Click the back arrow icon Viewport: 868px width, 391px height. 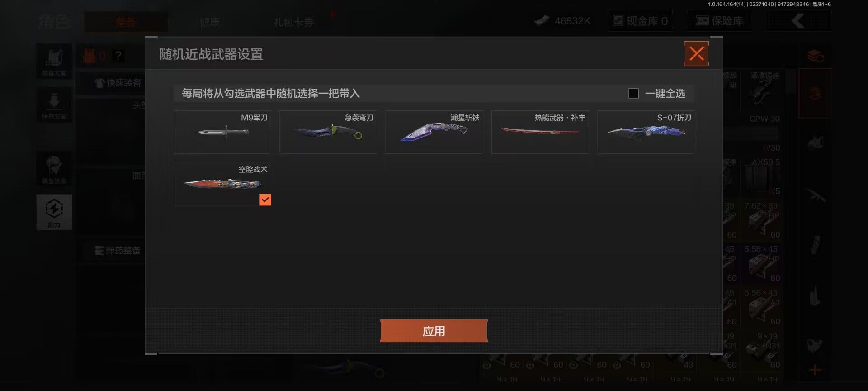coord(798,21)
